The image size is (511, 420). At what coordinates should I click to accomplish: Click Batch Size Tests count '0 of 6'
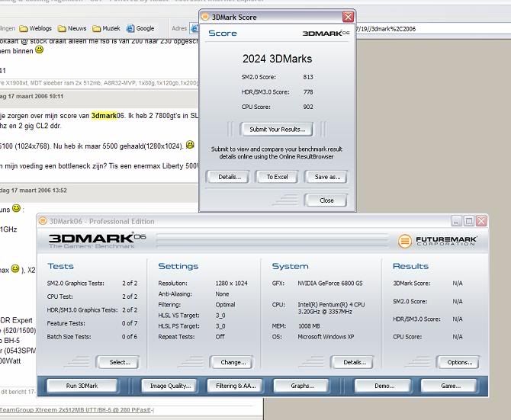coord(130,337)
